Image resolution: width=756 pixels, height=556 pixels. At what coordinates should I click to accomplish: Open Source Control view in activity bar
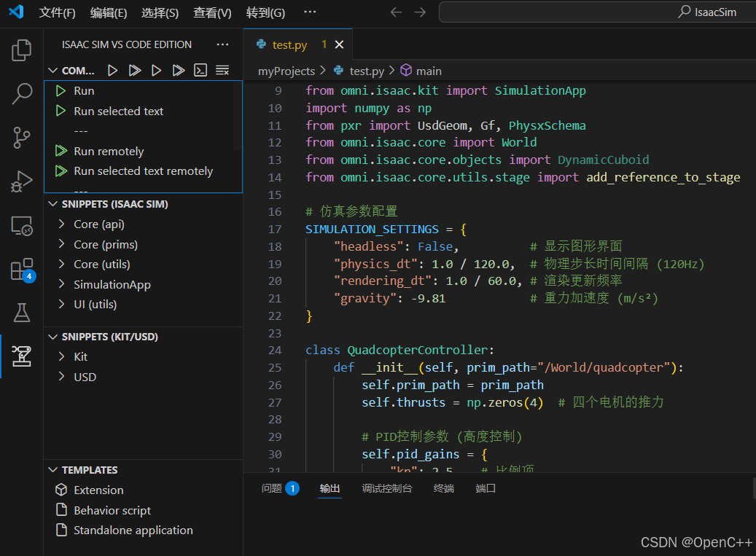coord(21,138)
